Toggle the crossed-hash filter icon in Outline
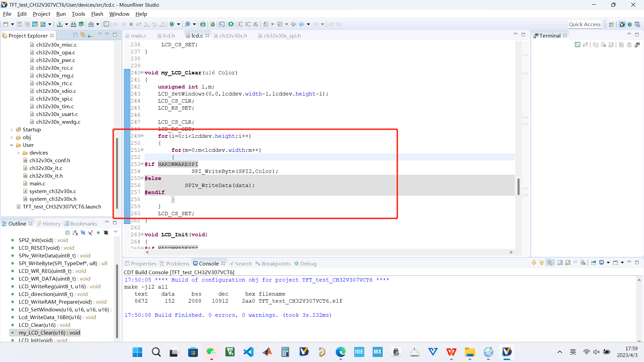This screenshot has height=362, width=644. click(106, 233)
